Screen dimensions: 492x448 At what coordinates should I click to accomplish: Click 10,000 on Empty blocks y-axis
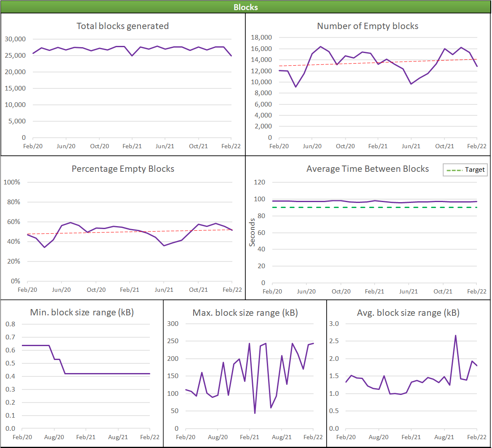pos(261,82)
